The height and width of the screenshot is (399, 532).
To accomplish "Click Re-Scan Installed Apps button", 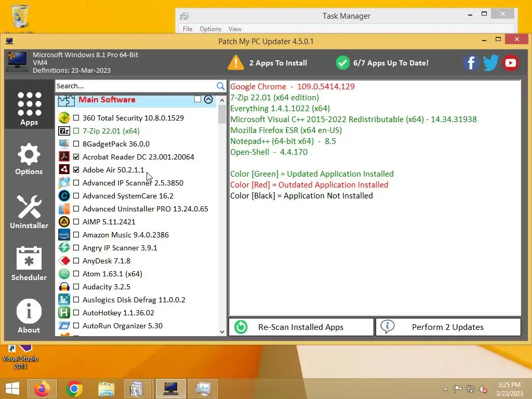I will tap(301, 327).
